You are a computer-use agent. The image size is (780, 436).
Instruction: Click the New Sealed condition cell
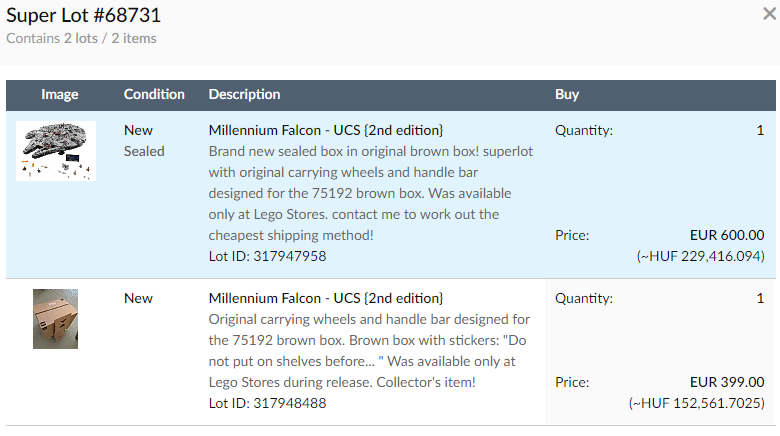pyautogui.click(x=144, y=141)
